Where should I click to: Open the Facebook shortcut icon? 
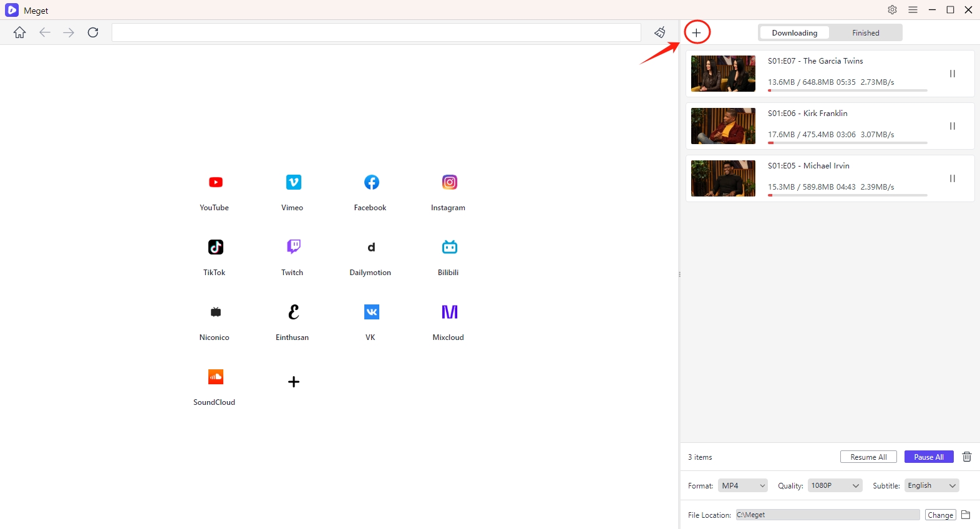pos(371,182)
